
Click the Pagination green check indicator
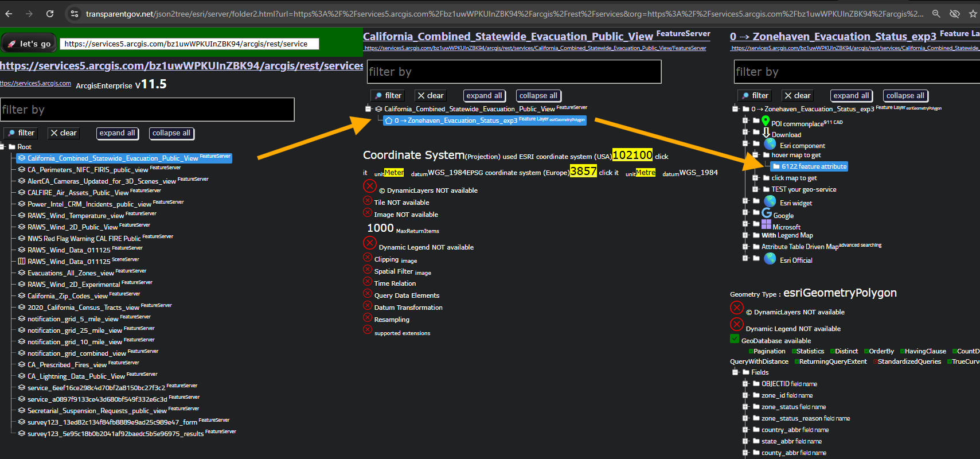[x=751, y=351]
